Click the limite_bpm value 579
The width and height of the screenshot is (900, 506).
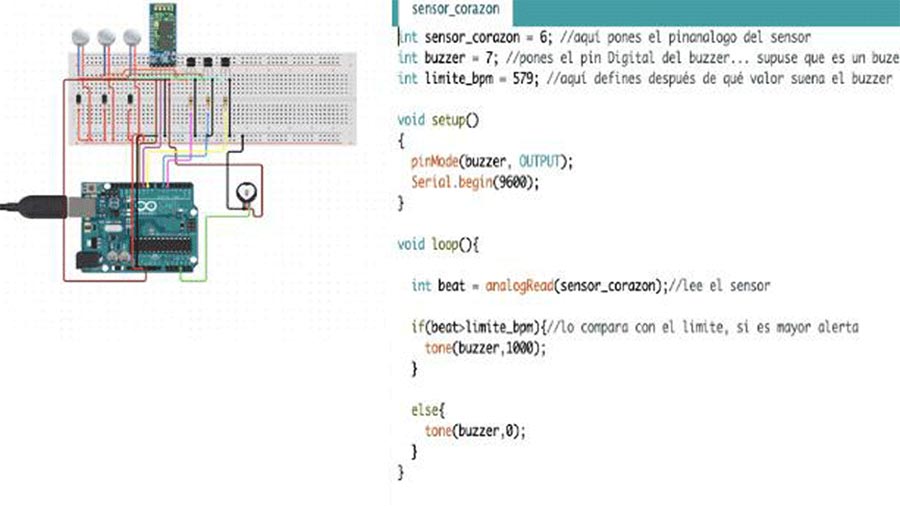pos(523,79)
